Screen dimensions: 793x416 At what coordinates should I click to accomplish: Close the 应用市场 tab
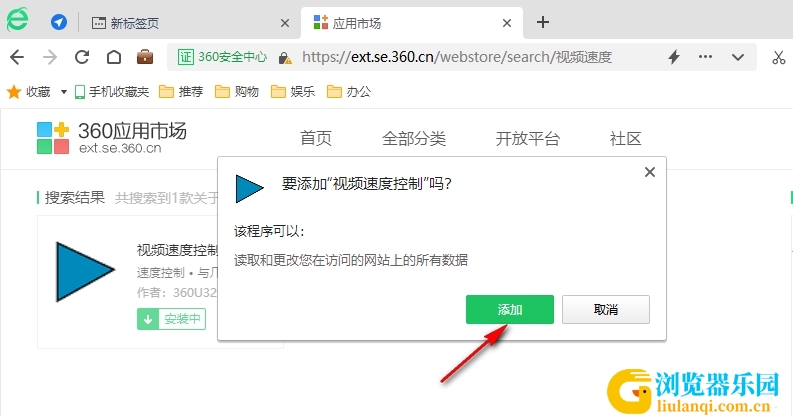(x=507, y=23)
